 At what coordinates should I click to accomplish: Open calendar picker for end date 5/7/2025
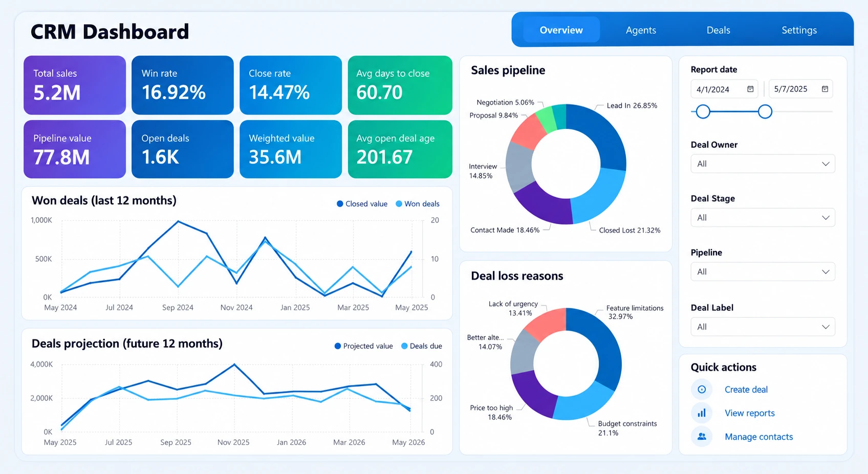825,89
